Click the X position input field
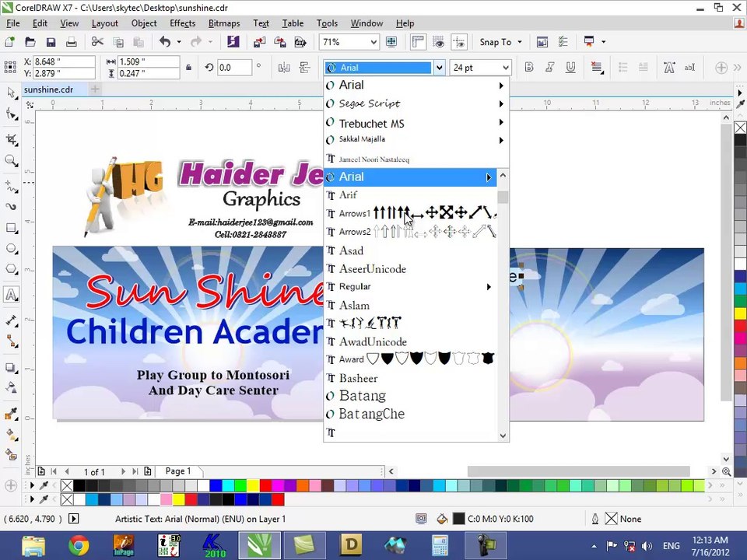 pyautogui.click(x=64, y=61)
